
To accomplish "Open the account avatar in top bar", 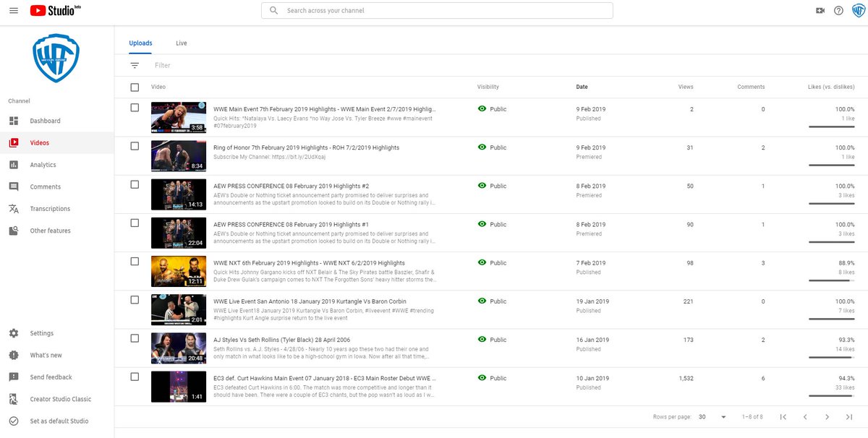I will pyautogui.click(x=858, y=11).
